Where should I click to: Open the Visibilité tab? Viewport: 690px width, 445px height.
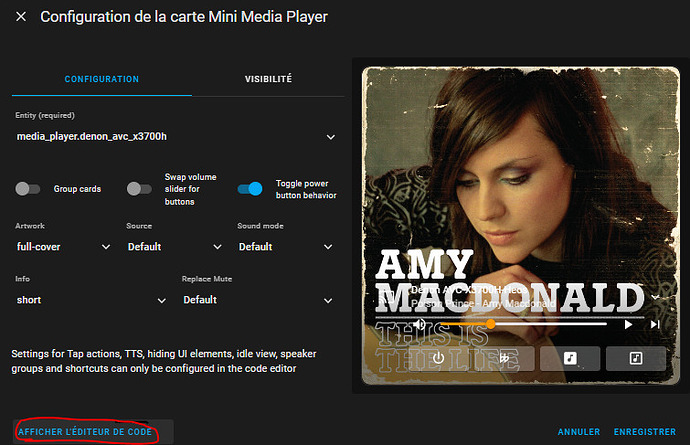coord(268,79)
